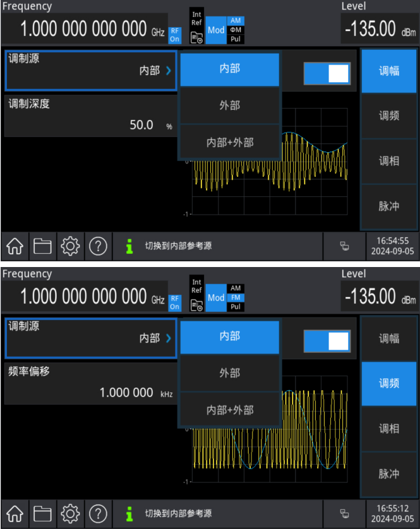Switch to the 调相 tab on the AM screen

click(x=388, y=161)
